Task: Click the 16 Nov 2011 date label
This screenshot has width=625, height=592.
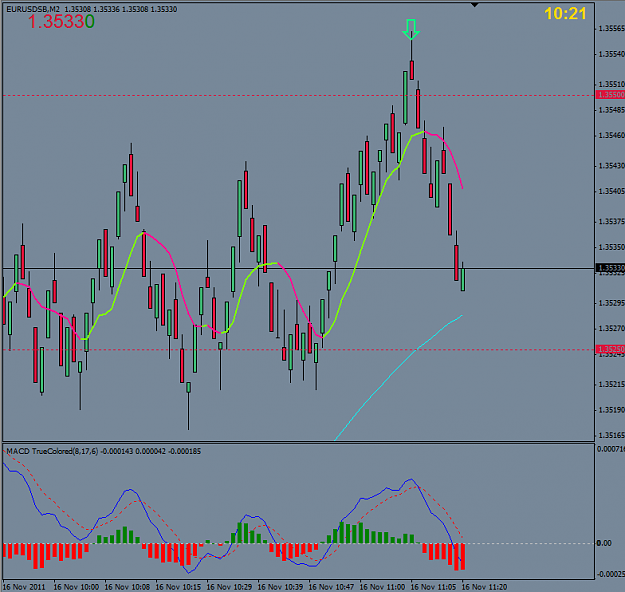Action: tap(24, 587)
